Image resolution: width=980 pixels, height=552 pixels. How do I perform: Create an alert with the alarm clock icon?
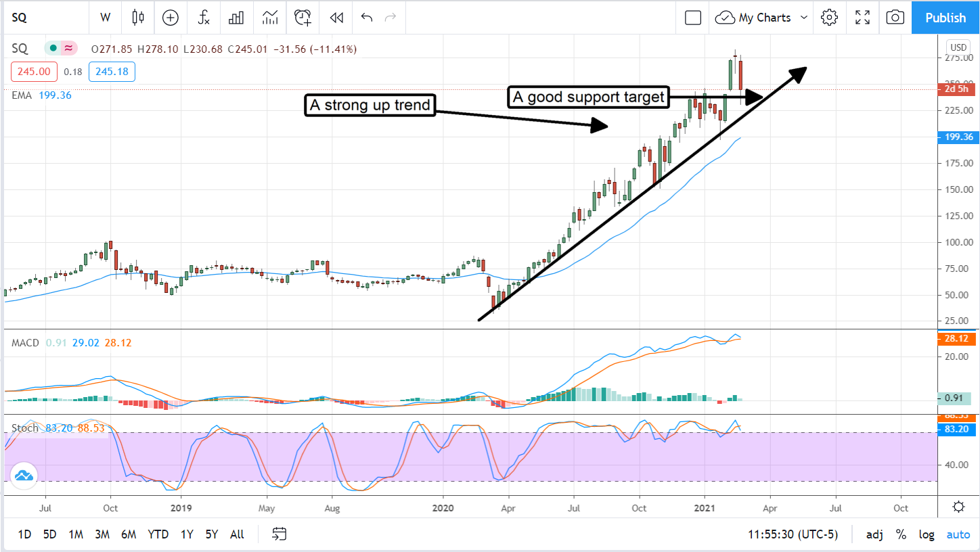pyautogui.click(x=303, y=18)
